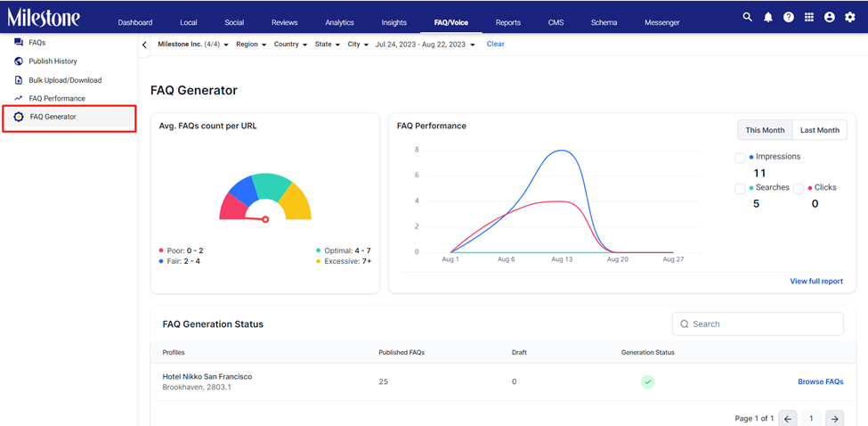Viewport: 868px width, 426px height.
Task: Open the settings gear icon
Action: (x=849, y=17)
